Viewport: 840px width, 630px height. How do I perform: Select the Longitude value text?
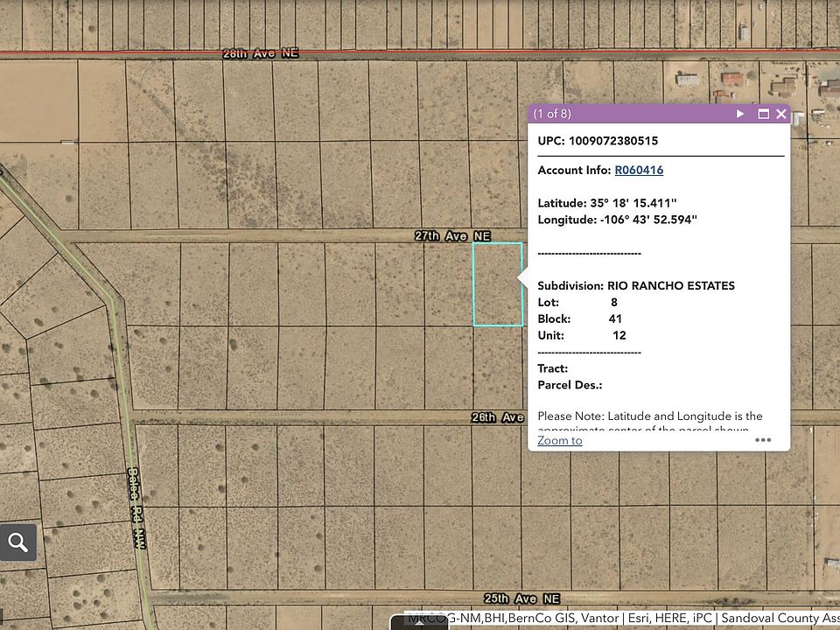click(648, 220)
